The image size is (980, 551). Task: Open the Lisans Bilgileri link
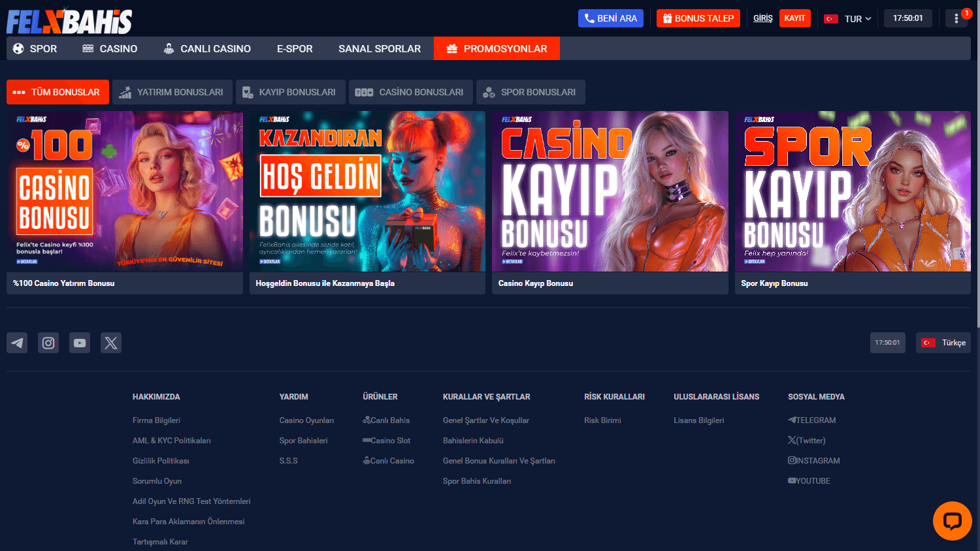(x=699, y=420)
